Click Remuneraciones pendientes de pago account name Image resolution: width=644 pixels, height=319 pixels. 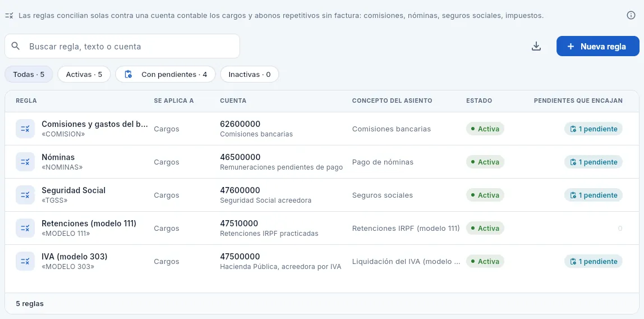point(282,167)
